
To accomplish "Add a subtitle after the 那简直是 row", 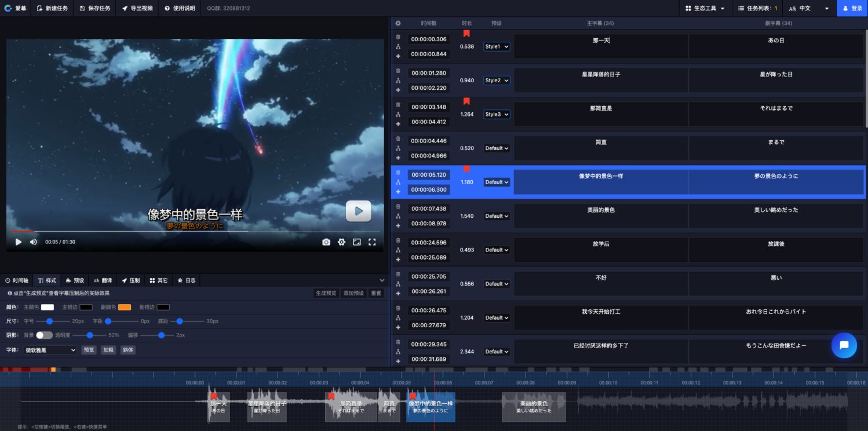I will point(398,124).
